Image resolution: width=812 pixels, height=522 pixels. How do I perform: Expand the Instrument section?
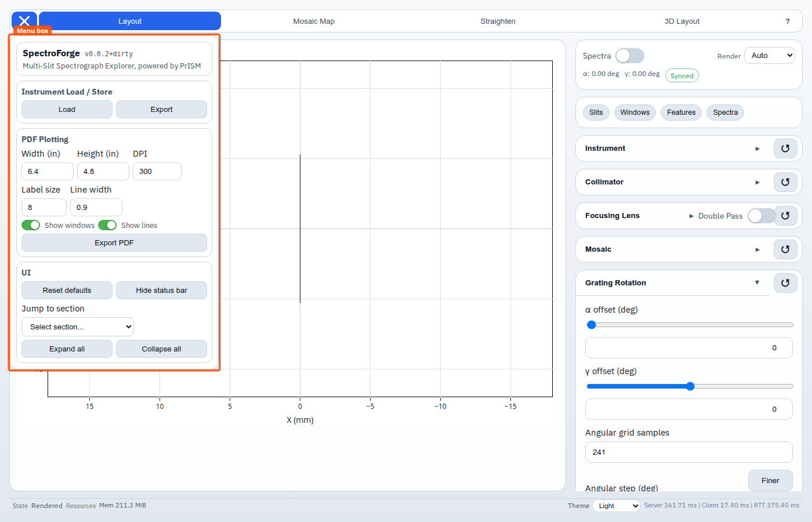point(673,148)
